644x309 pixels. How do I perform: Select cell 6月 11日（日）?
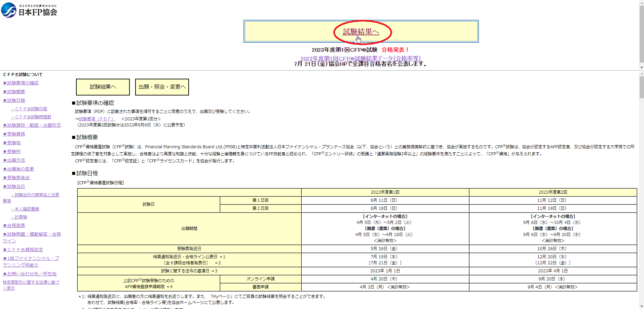[385, 200]
